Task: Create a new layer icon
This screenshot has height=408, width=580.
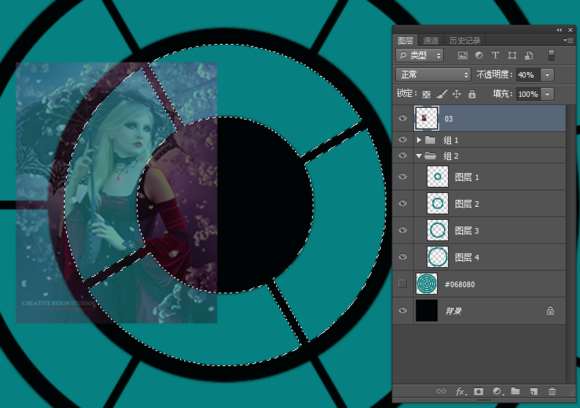Action: click(533, 391)
